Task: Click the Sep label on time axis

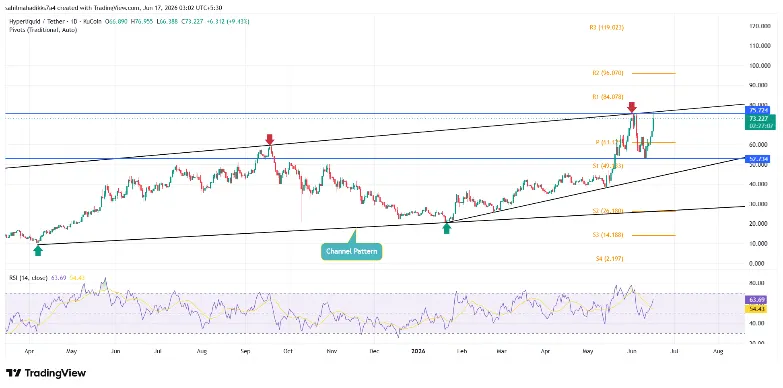Action: [x=245, y=352]
